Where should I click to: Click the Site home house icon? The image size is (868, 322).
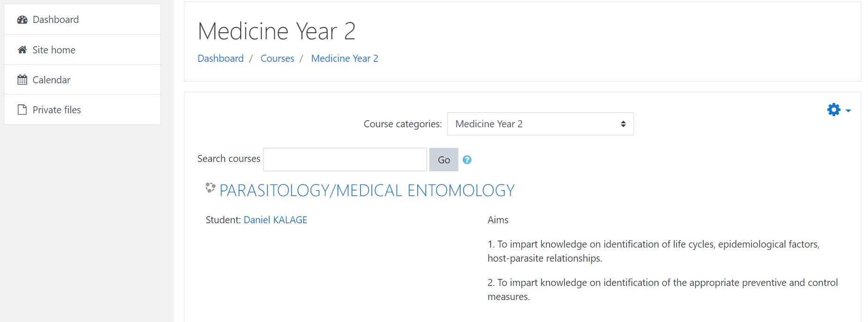pyautogui.click(x=22, y=50)
